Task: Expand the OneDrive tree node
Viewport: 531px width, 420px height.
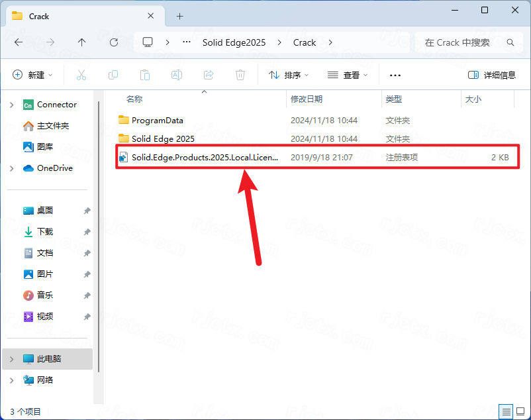Action: (x=12, y=168)
